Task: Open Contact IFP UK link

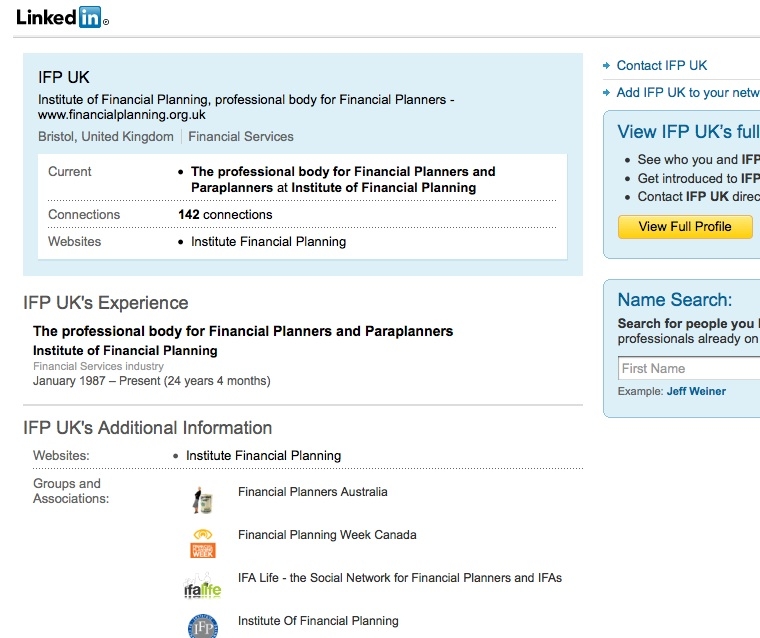Action: [662, 65]
